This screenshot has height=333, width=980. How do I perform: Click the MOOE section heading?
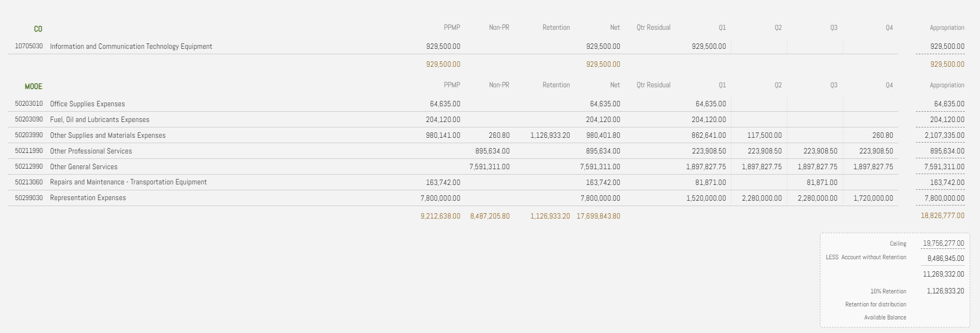point(33,86)
